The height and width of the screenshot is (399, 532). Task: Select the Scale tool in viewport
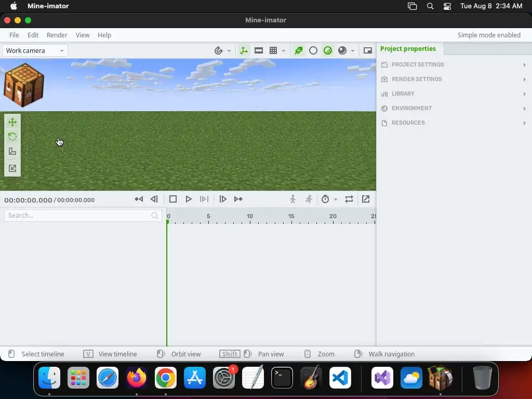click(12, 151)
